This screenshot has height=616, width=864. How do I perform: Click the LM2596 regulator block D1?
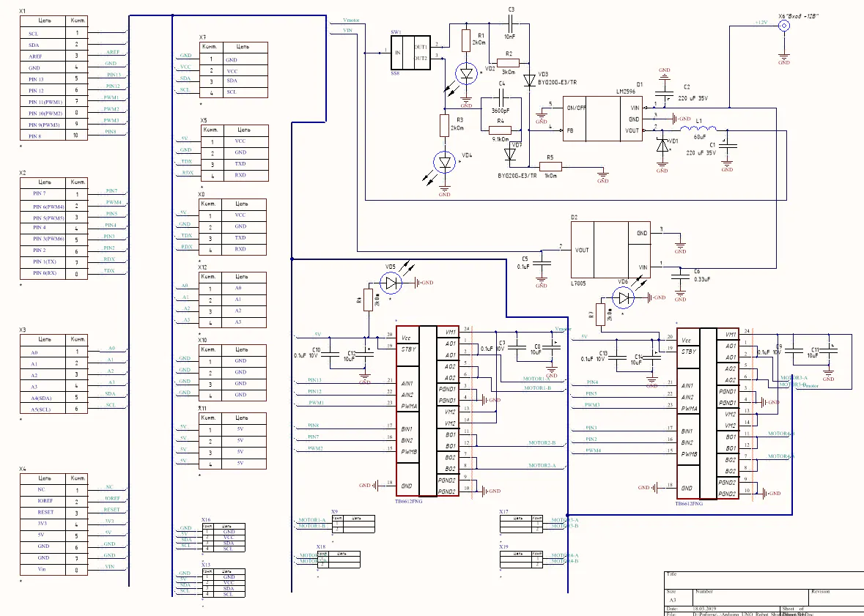click(602, 119)
